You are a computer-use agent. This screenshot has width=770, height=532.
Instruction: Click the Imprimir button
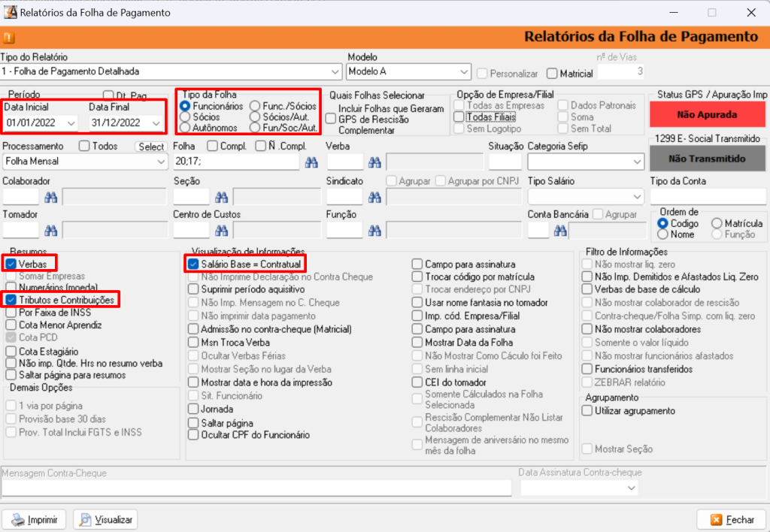click(35, 519)
